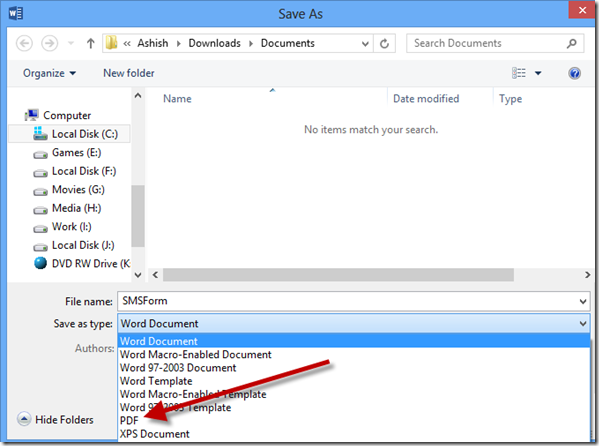
Task: Open Help with the question mark icon
Action: [574, 73]
